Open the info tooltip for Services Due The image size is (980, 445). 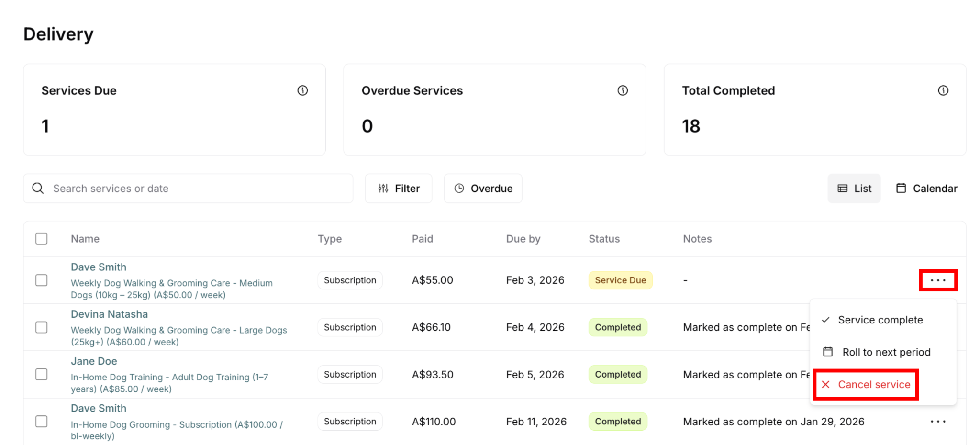pos(302,90)
